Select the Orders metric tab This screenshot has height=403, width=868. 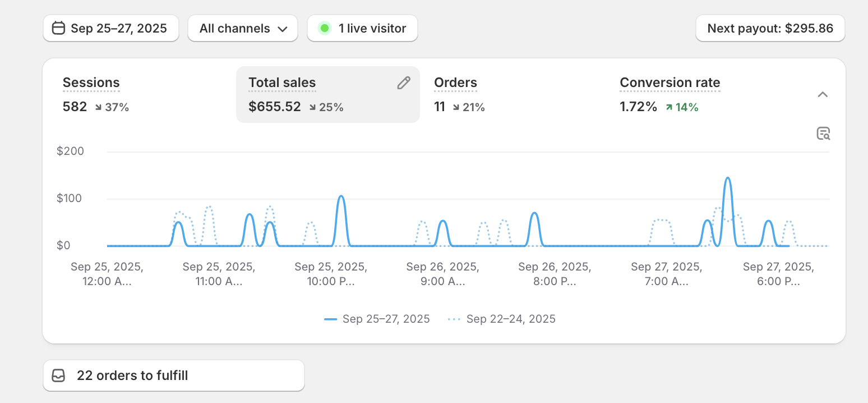click(x=455, y=83)
